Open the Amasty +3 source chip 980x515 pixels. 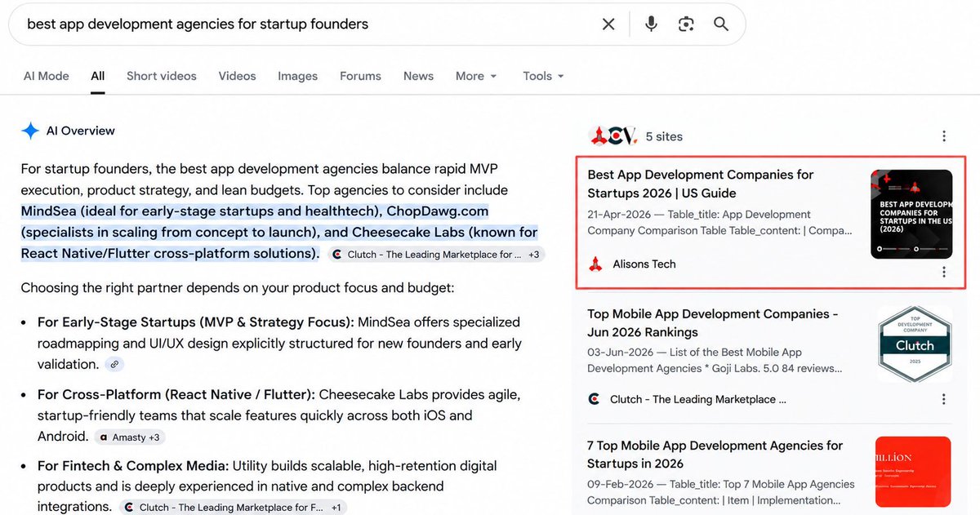coord(131,437)
